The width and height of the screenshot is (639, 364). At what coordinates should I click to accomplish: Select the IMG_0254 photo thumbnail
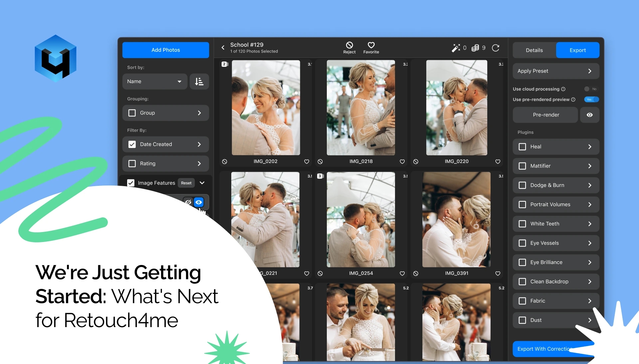361,219
